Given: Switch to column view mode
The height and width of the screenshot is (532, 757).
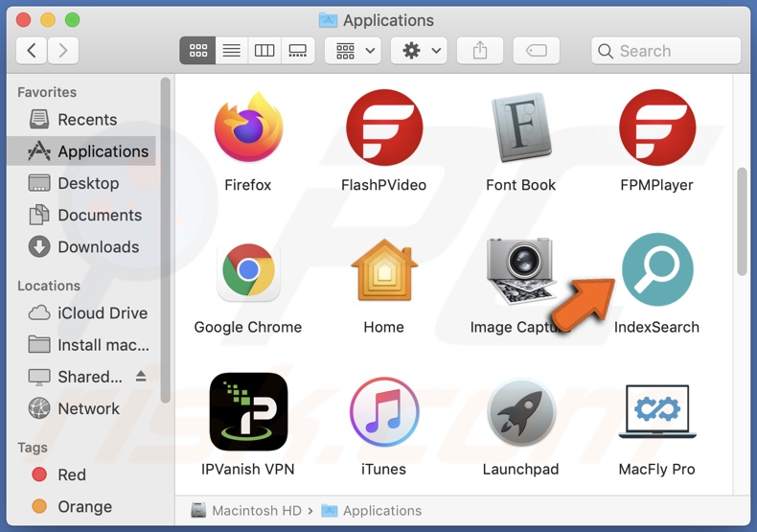Looking at the screenshot, I should click(264, 51).
